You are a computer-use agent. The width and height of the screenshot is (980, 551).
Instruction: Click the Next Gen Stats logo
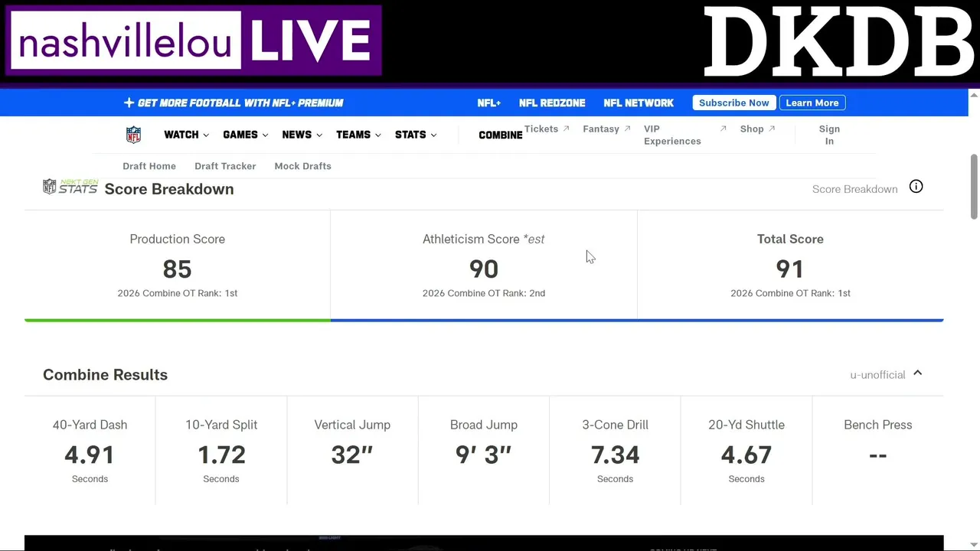point(70,187)
